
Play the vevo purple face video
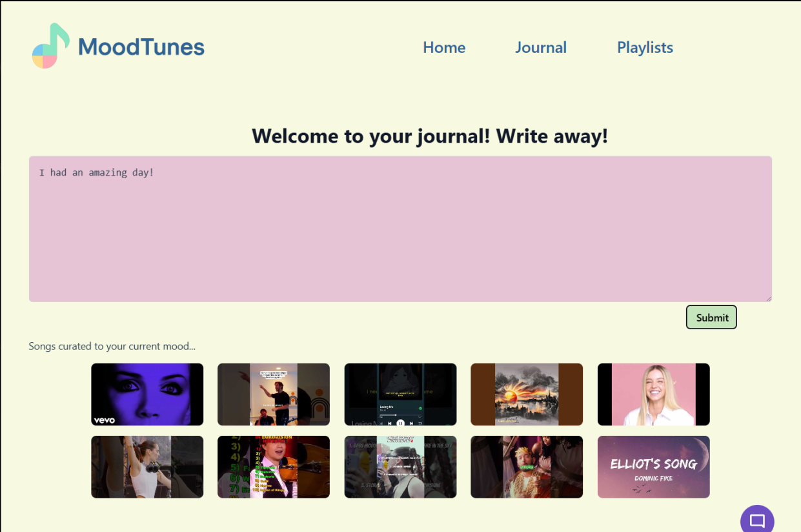[x=147, y=394]
